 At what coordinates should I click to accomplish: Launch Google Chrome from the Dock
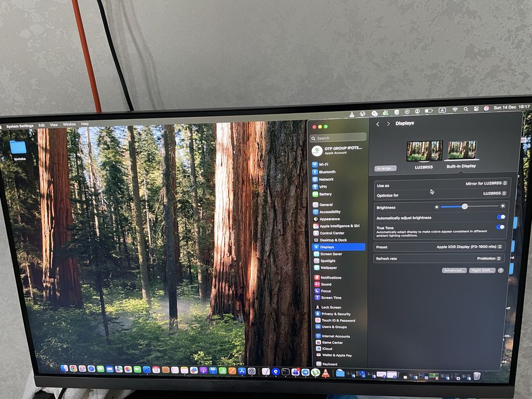(x=74, y=368)
